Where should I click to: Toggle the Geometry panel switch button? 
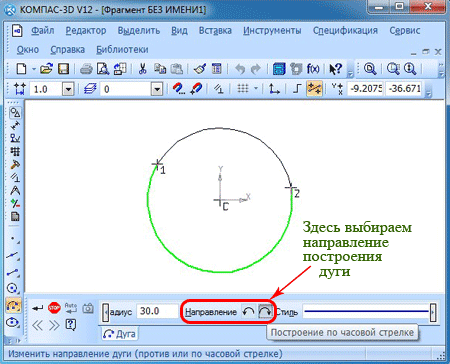coord(15,113)
